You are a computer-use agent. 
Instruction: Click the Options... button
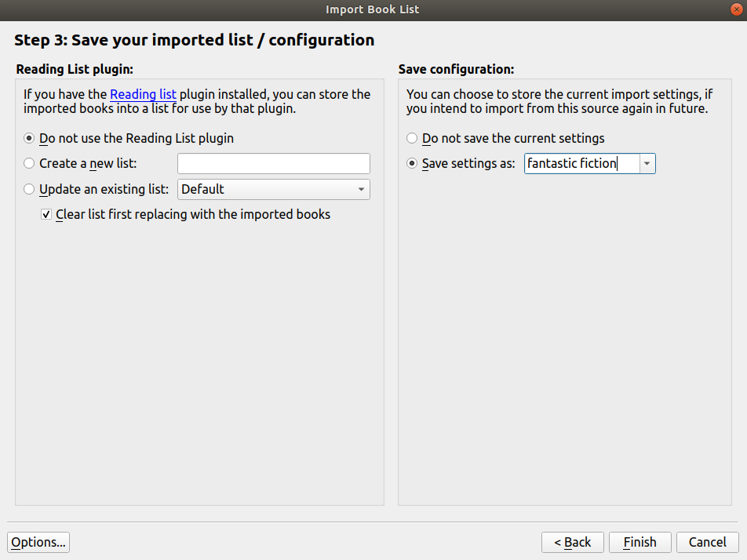pos(38,542)
